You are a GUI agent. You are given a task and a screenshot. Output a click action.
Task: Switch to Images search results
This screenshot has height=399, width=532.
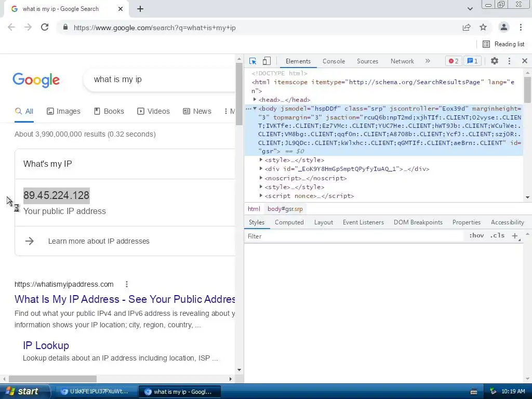(x=63, y=111)
